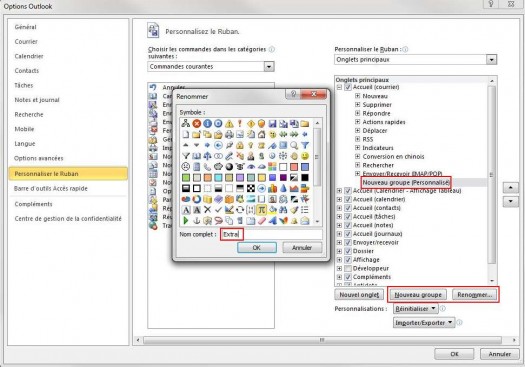Select the sad face outline symbol
Screen dimensions: 525x367
[186, 167]
